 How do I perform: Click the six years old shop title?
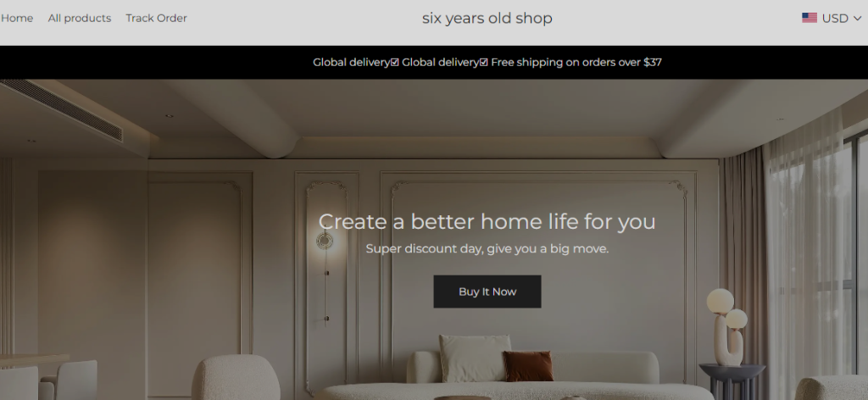487,19
